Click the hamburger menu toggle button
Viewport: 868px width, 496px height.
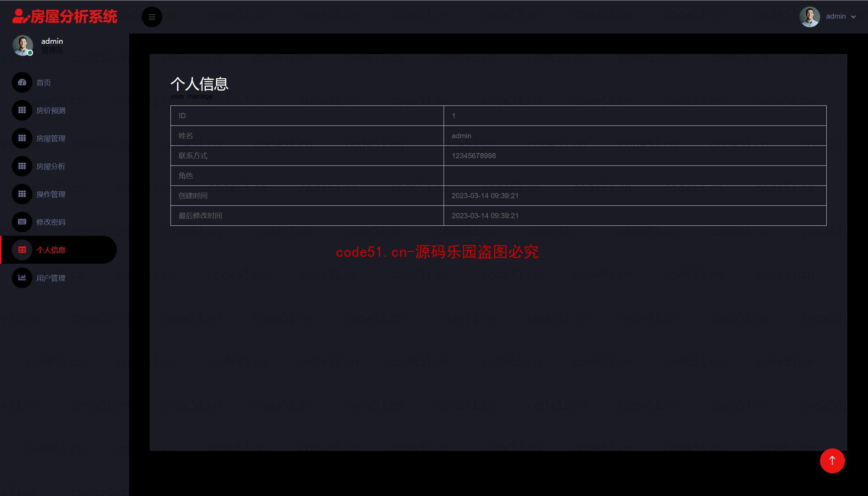pos(152,17)
